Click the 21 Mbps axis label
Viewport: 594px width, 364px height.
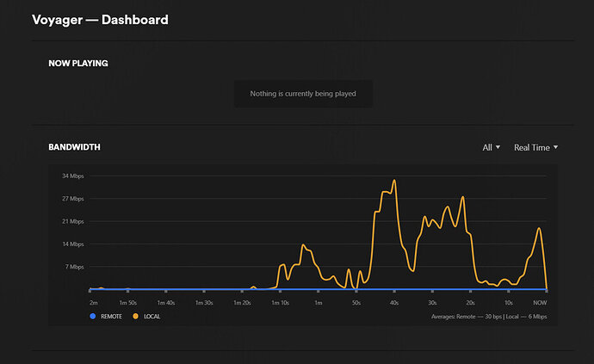[72, 221]
